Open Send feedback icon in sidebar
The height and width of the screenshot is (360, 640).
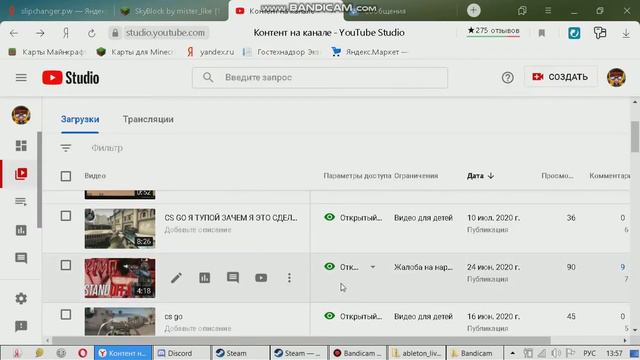[x=21, y=326]
